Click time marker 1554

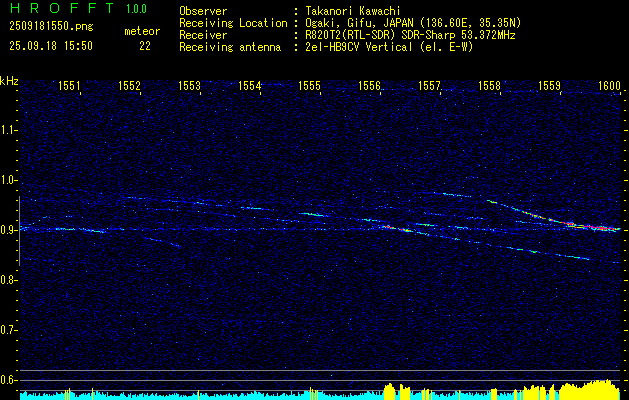[x=249, y=85]
